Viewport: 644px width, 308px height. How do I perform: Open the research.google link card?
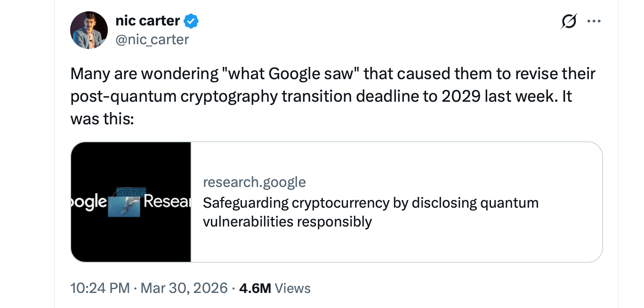click(336, 202)
